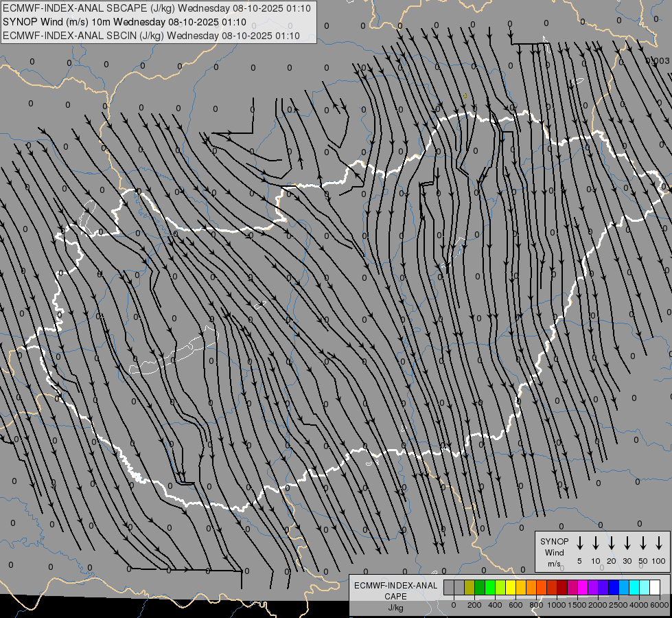Viewport: 672px width, 618px height.
Task: Click the SBCIN title line
Action: point(151,36)
